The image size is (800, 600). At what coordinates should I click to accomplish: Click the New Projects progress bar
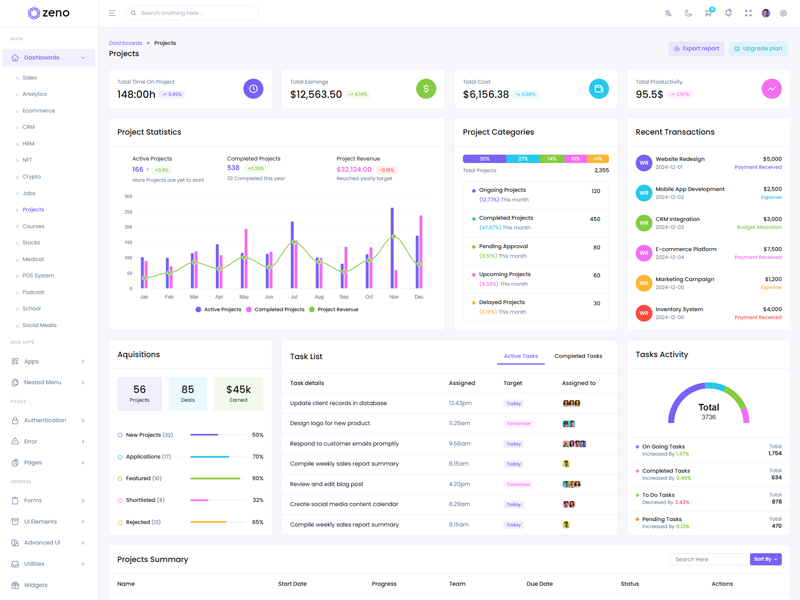click(217, 435)
